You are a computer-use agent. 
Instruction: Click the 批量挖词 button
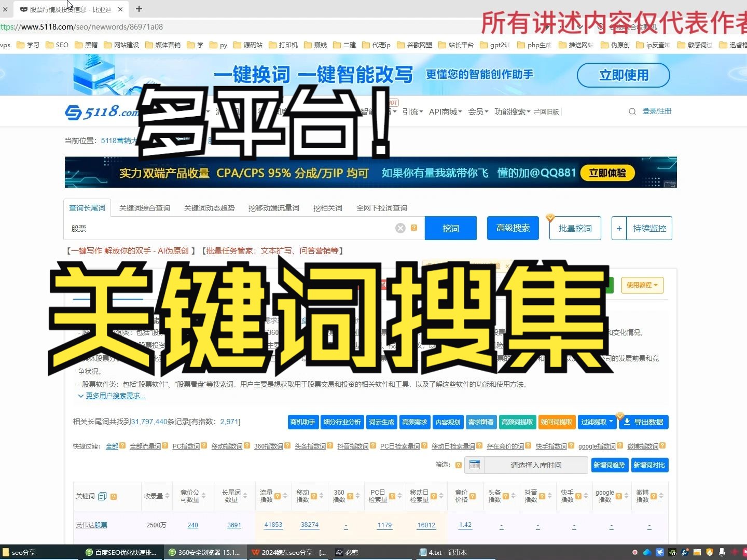pyautogui.click(x=575, y=228)
